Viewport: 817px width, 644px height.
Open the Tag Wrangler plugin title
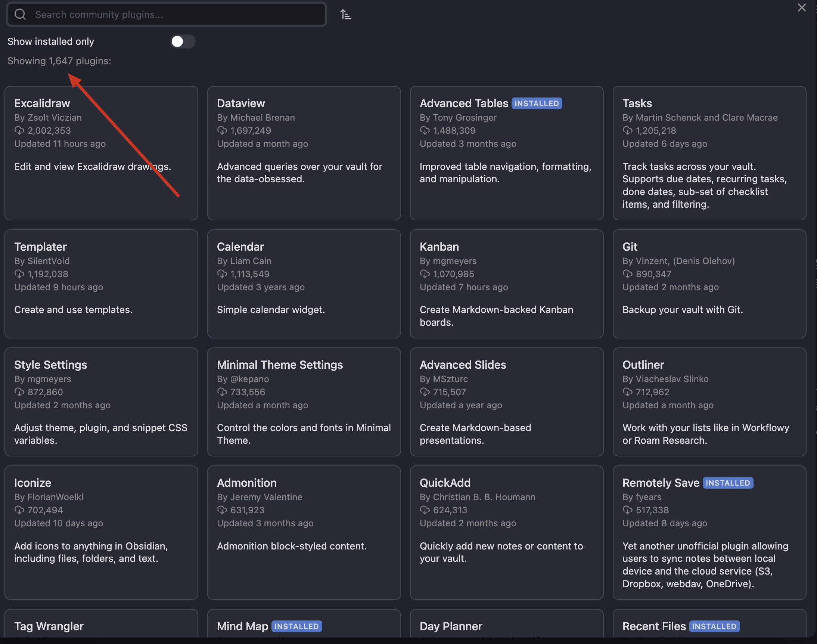(49, 626)
